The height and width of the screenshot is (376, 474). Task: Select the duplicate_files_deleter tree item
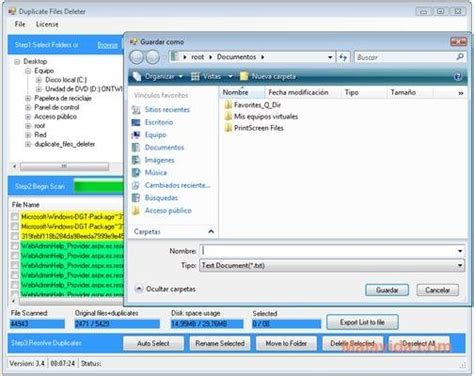click(65, 144)
